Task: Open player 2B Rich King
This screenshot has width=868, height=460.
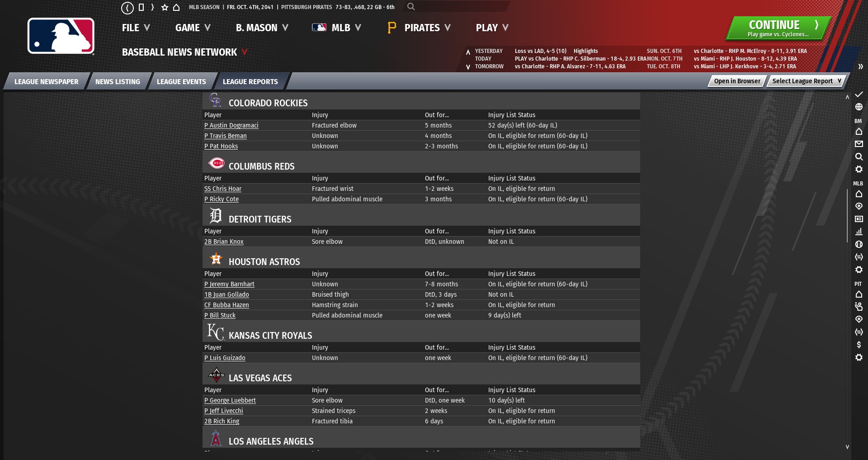Action: 222,421
